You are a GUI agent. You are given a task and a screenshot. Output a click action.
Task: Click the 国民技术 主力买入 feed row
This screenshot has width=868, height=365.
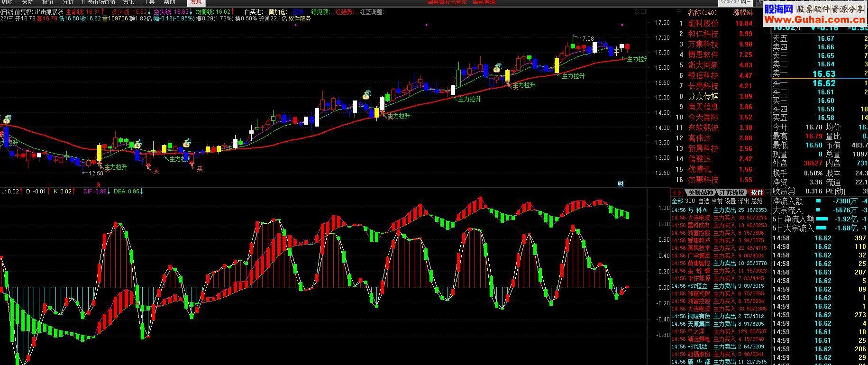[719, 248]
